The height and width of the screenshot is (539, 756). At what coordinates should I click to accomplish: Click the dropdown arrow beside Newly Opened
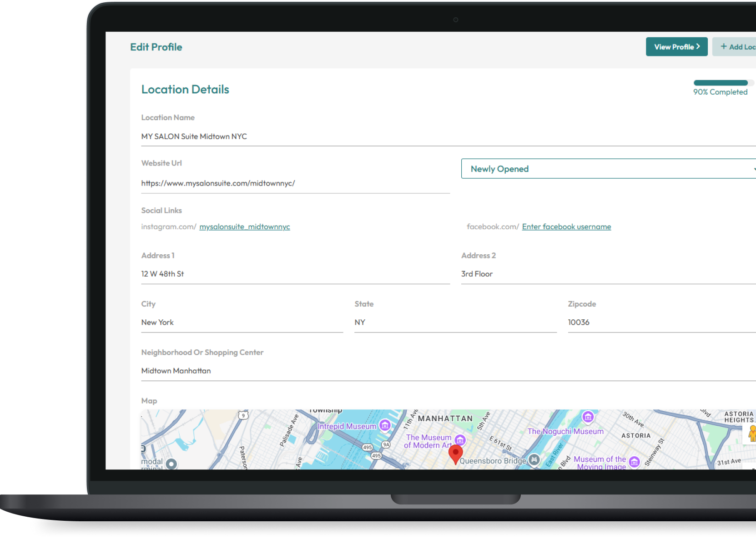click(x=754, y=168)
